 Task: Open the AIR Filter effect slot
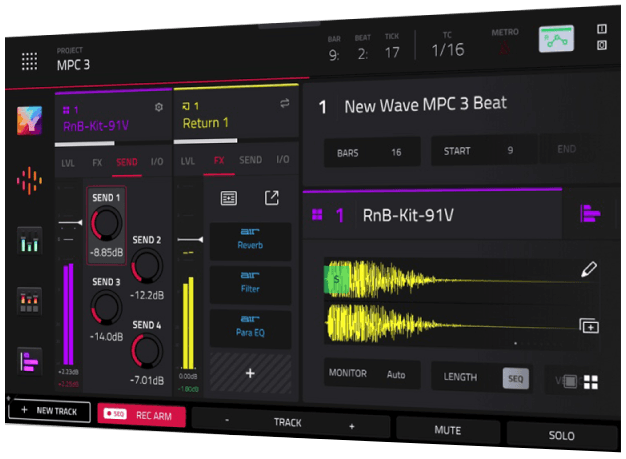click(250, 285)
